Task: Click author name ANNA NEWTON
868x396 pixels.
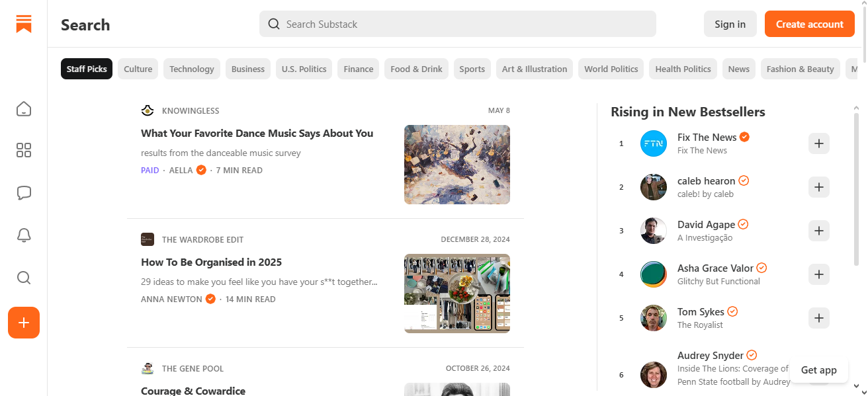Action: tap(171, 299)
